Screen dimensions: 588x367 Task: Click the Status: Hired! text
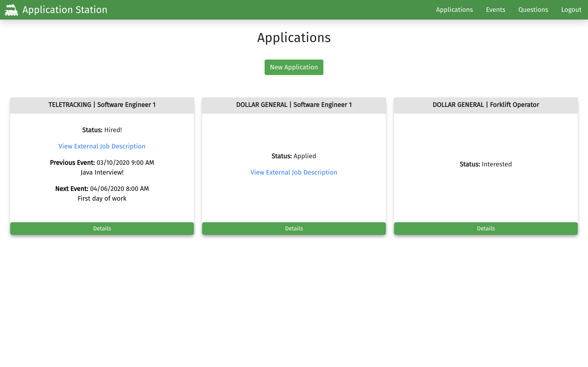[102, 130]
